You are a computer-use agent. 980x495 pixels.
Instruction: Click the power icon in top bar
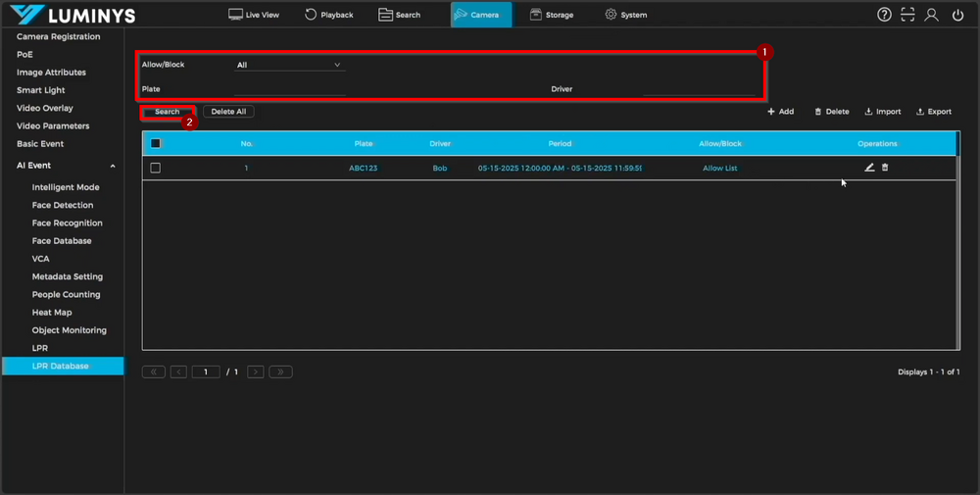click(x=957, y=15)
